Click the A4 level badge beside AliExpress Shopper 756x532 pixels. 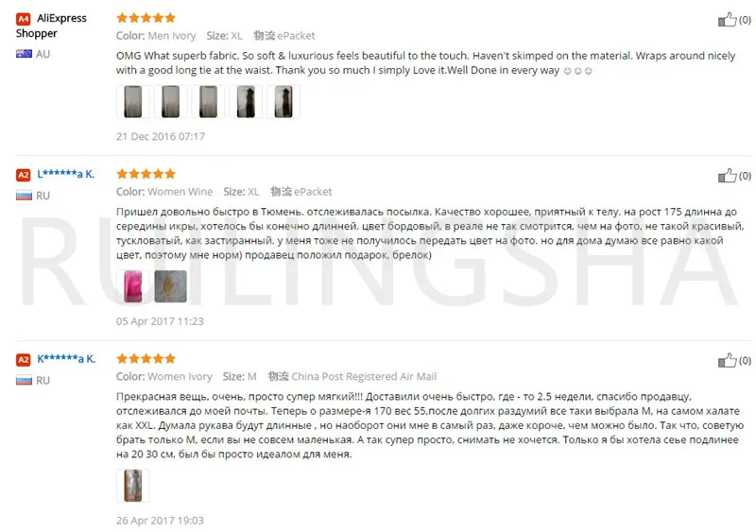coord(23,19)
